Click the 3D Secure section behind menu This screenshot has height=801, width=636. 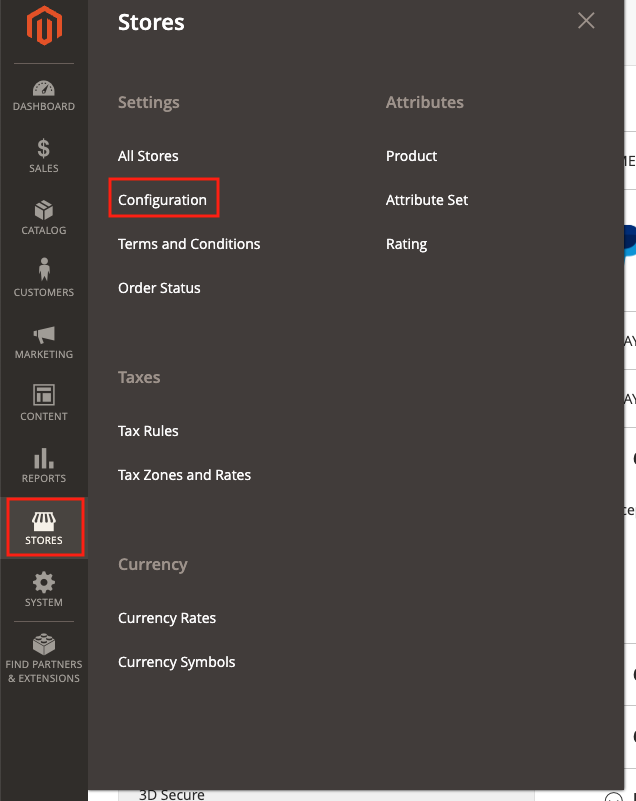(x=172, y=795)
